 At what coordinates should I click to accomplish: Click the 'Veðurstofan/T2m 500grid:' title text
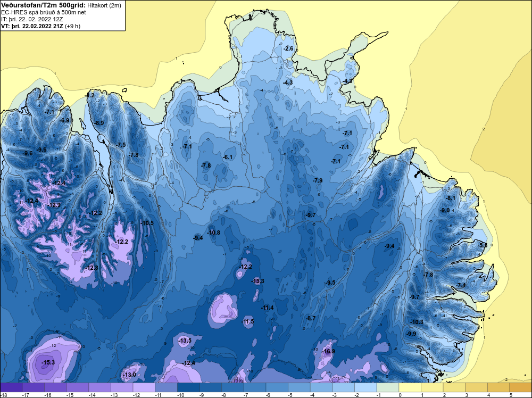pyautogui.click(x=44, y=5)
